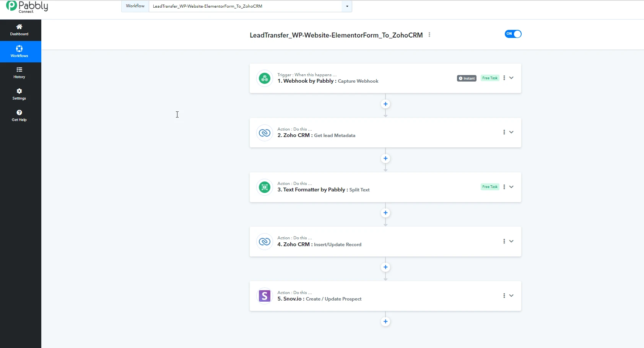Toggle the workflow ON switch
Viewport: 644px width, 348px height.
click(513, 34)
